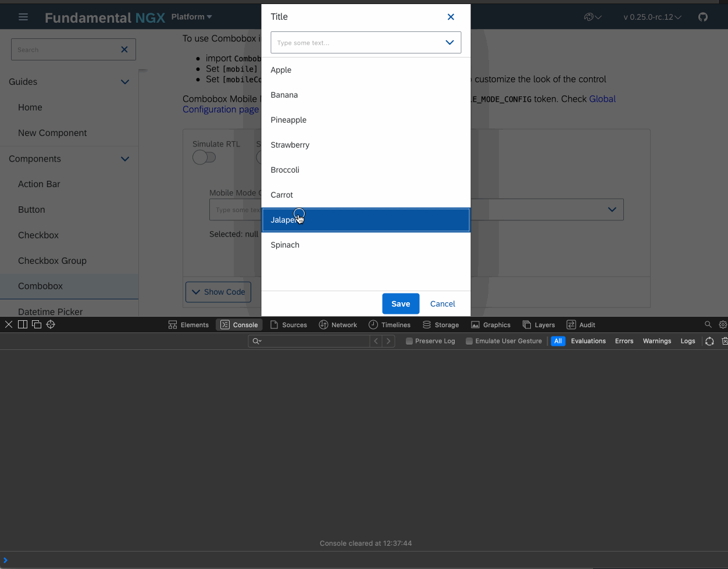Screen dimensions: 728x569
Task: Open the hamburger menu in the header
Action: (23, 17)
